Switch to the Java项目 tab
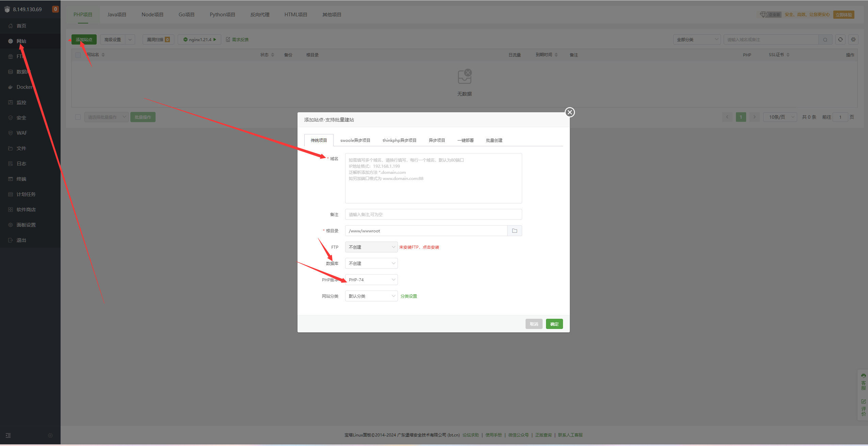This screenshot has height=446, width=868. coord(117,15)
